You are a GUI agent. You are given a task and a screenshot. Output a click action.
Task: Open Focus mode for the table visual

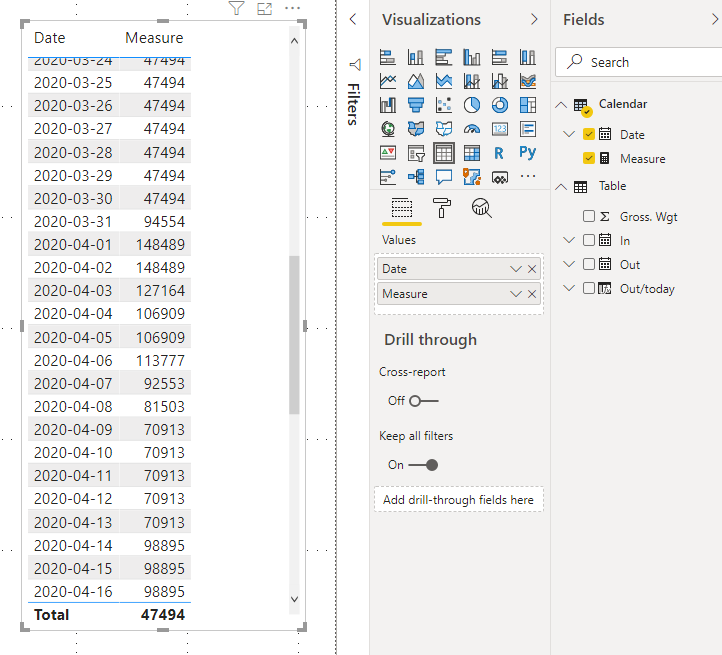pyautogui.click(x=264, y=8)
